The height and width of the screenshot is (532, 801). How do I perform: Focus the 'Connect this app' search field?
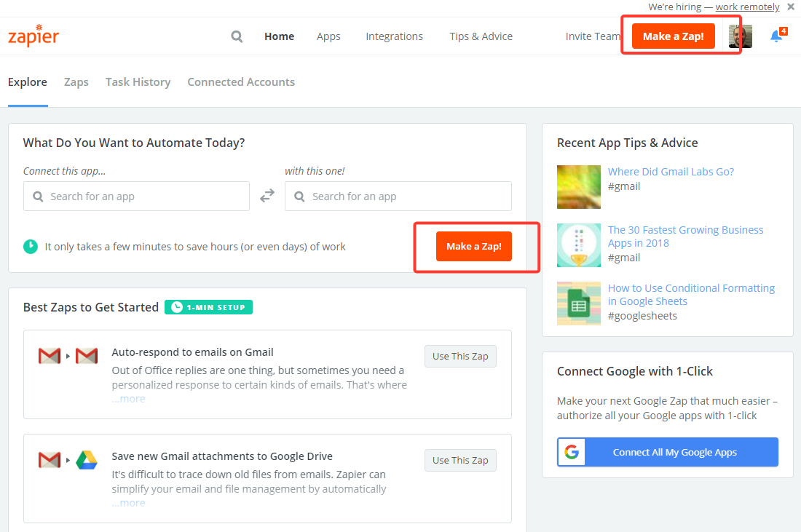coord(136,196)
